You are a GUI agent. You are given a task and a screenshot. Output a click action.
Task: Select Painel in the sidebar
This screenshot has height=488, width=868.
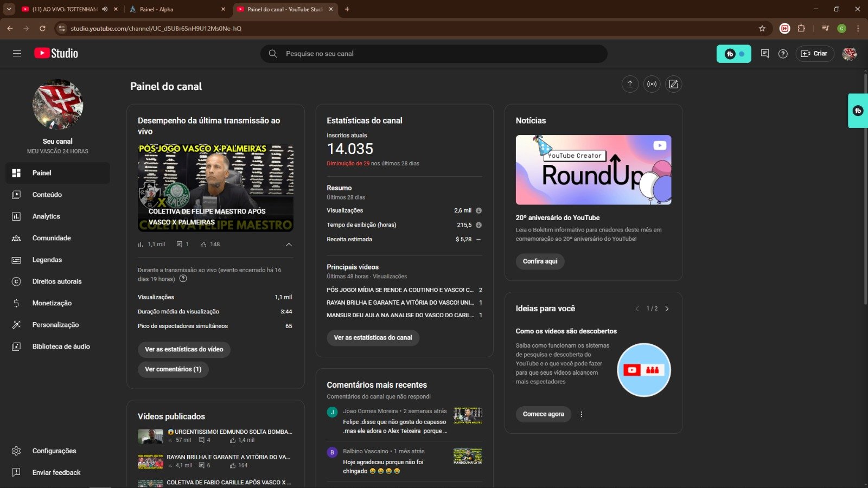[58, 173]
